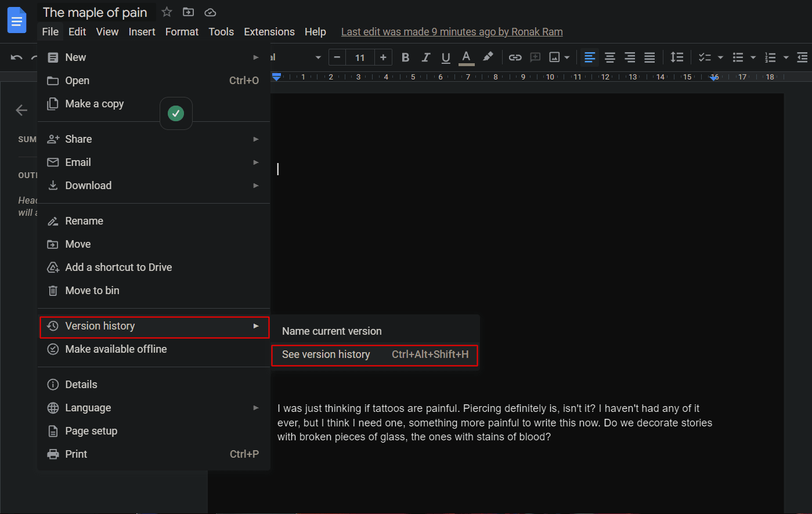Check cloud save status icon
The image size is (812, 514).
click(210, 12)
